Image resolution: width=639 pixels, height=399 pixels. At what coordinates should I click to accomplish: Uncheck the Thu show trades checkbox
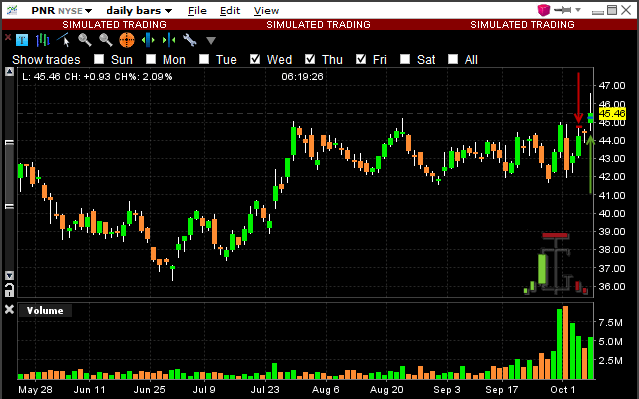pyautogui.click(x=310, y=59)
